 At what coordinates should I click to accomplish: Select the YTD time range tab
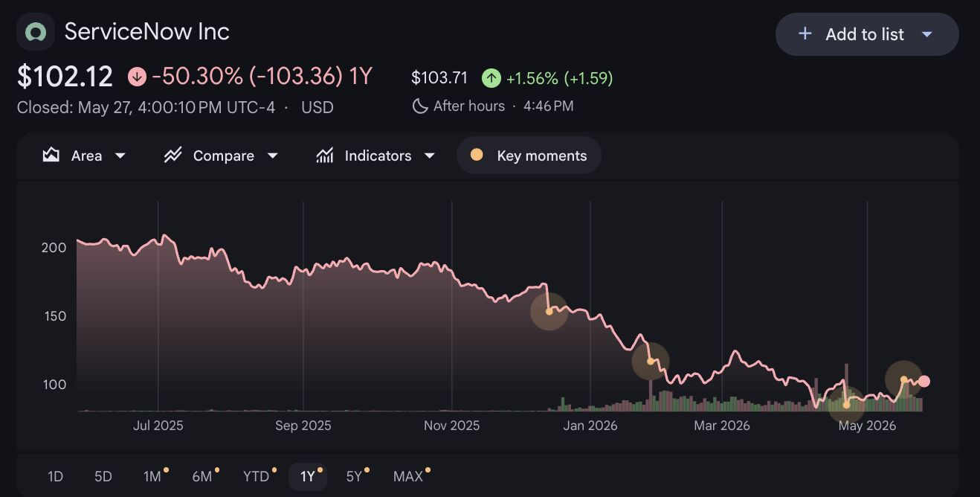click(x=258, y=476)
